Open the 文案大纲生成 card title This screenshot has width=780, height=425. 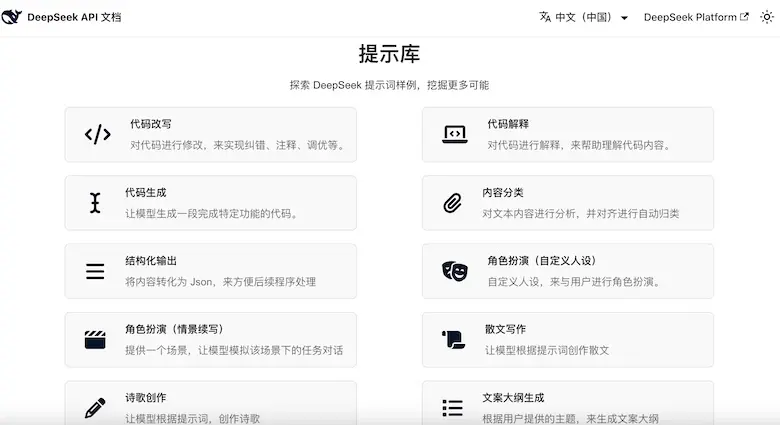pyautogui.click(x=513, y=398)
